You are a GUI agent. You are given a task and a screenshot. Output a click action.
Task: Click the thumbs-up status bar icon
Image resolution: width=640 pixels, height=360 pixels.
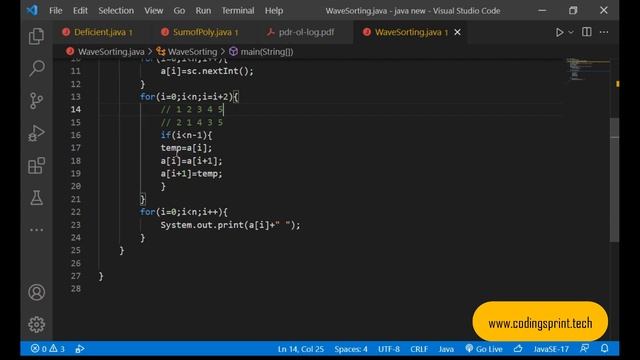(518, 349)
